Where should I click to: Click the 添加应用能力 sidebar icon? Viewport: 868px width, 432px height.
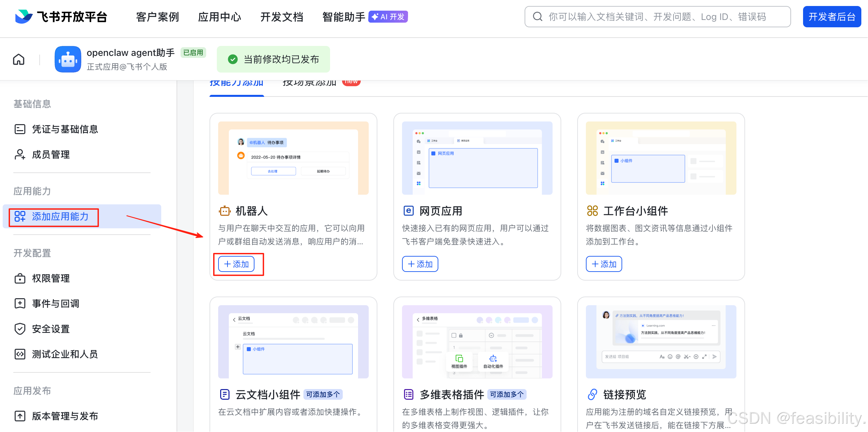tap(20, 217)
